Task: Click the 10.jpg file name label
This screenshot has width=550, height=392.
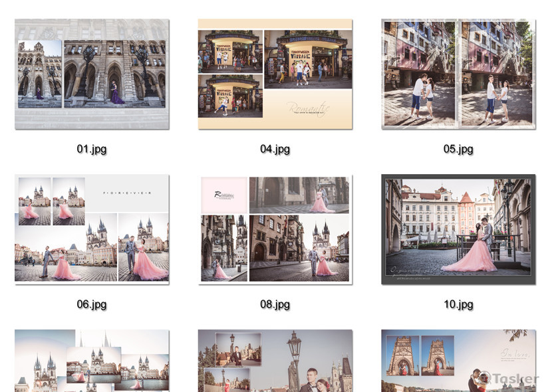Action: coord(458,304)
